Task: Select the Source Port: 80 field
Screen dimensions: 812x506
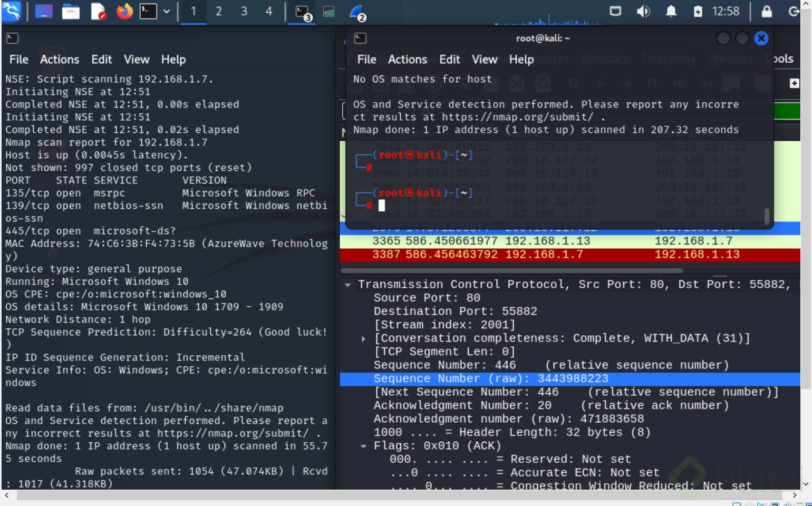Action: coord(427,298)
